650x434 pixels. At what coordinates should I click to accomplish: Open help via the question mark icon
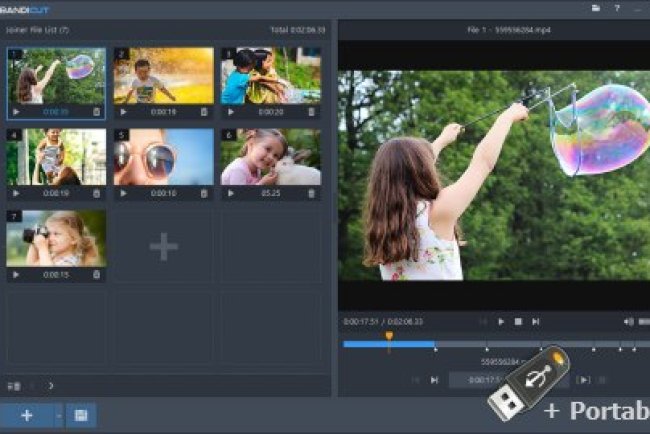click(x=617, y=8)
